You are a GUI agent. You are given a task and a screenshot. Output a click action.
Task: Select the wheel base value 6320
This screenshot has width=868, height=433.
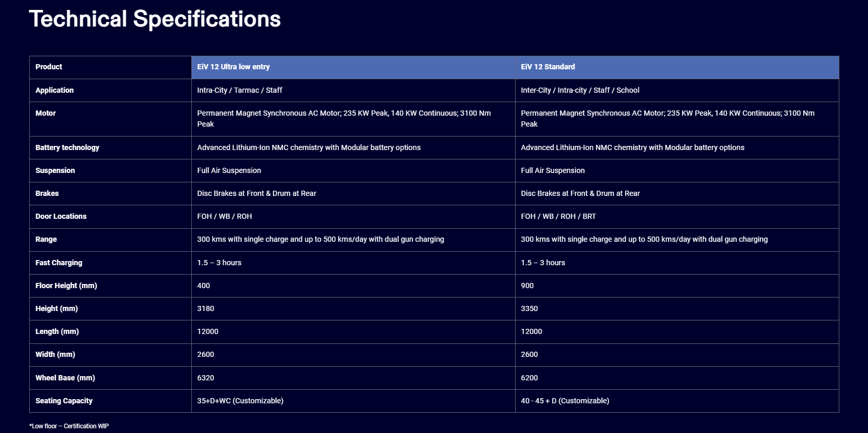pyautogui.click(x=205, y=378)
